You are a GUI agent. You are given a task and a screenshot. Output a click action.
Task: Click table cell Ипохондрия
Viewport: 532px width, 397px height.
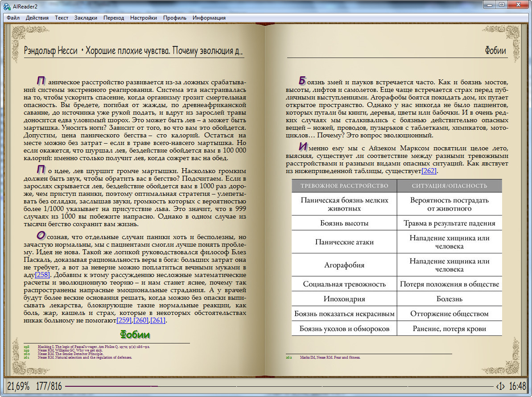(344, 299)
